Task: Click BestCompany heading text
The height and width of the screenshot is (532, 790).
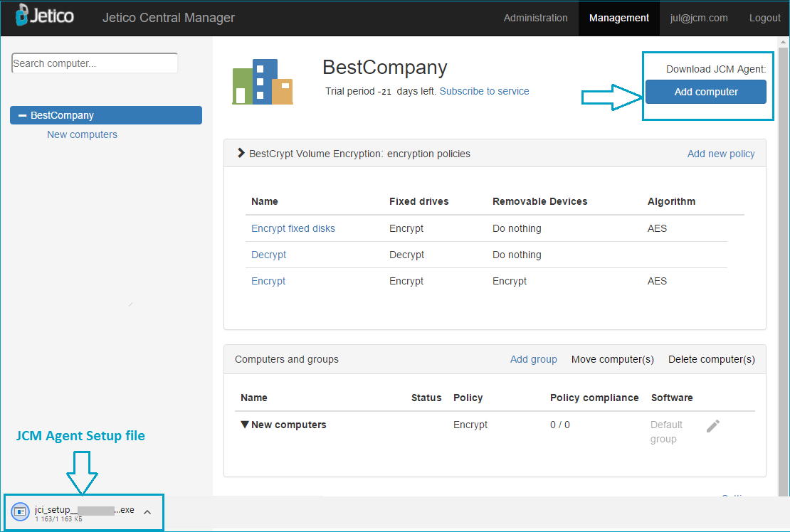Action: click(x=385, y=68)
